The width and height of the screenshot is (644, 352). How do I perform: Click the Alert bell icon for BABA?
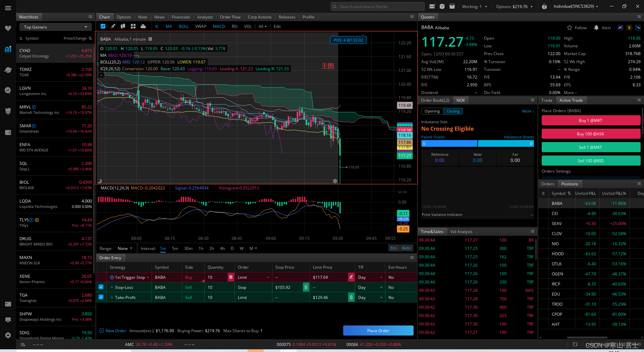[596, 28]
